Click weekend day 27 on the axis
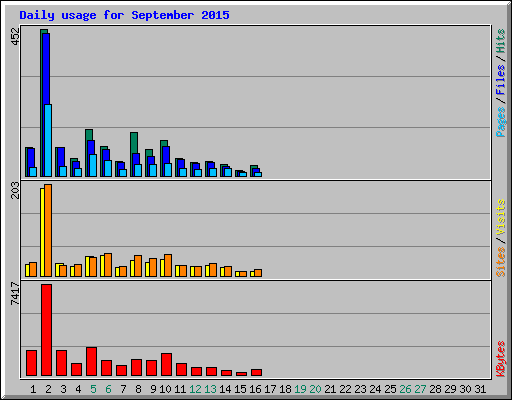The height and width of the screenshot is (400, 512). coord(420,389)
